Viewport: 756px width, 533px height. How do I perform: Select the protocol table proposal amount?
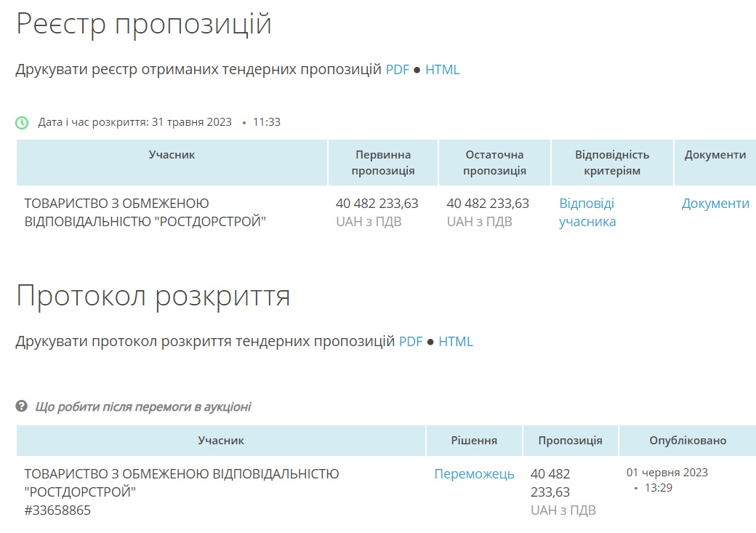pos(550,483)
